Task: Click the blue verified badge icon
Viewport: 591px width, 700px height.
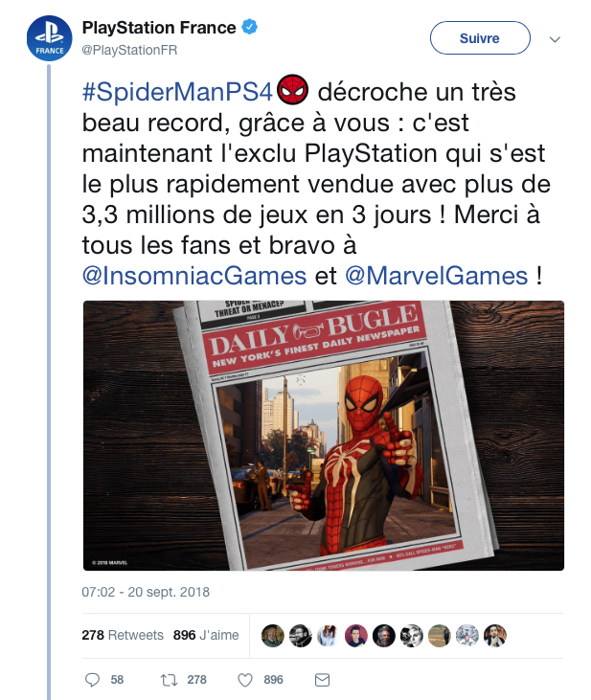Action: 249,27
